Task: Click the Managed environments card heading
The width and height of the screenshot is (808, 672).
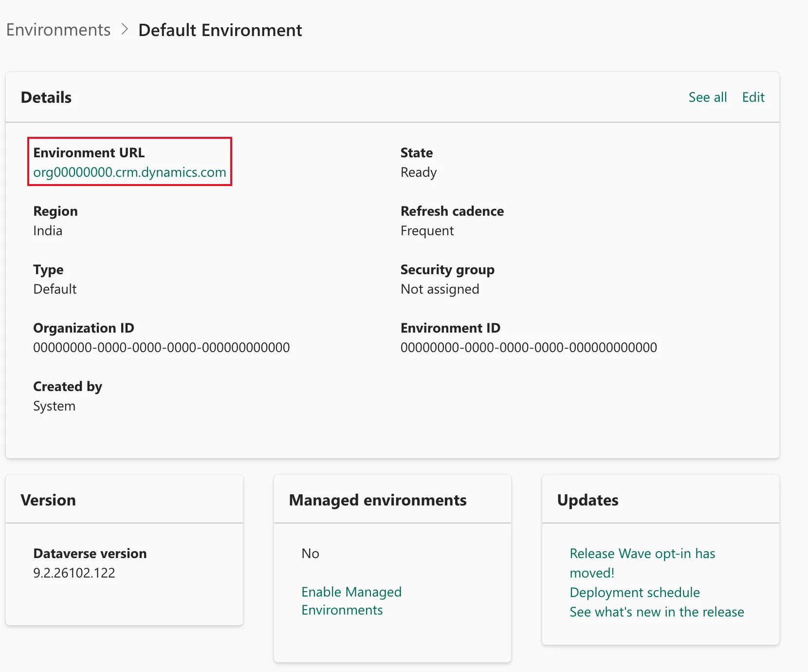Action: pyautogui.click(x=378, y=500)
